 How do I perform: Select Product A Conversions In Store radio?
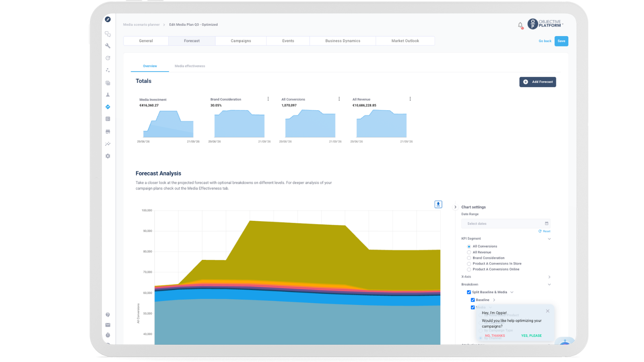469,264
